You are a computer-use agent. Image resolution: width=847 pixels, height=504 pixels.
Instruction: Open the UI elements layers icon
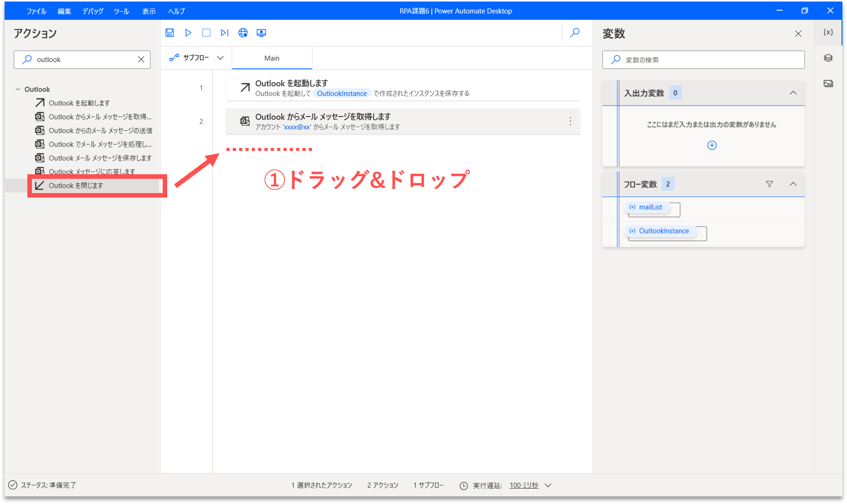828,58
